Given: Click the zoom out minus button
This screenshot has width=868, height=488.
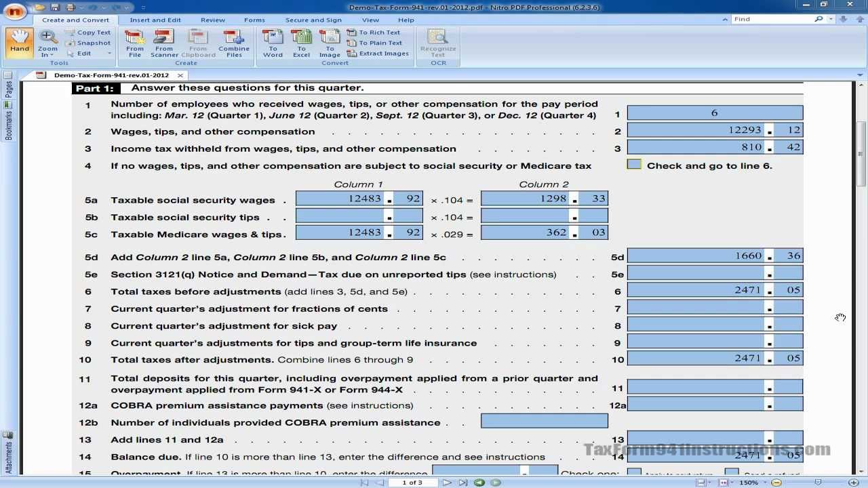Looking at the screenshot, I should (x=777, y=483).
